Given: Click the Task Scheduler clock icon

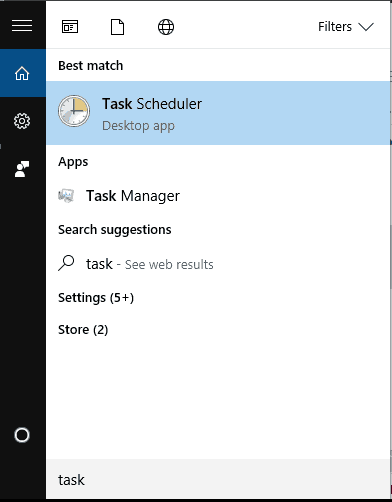Looking at the screenshot, I should (74, 111).
